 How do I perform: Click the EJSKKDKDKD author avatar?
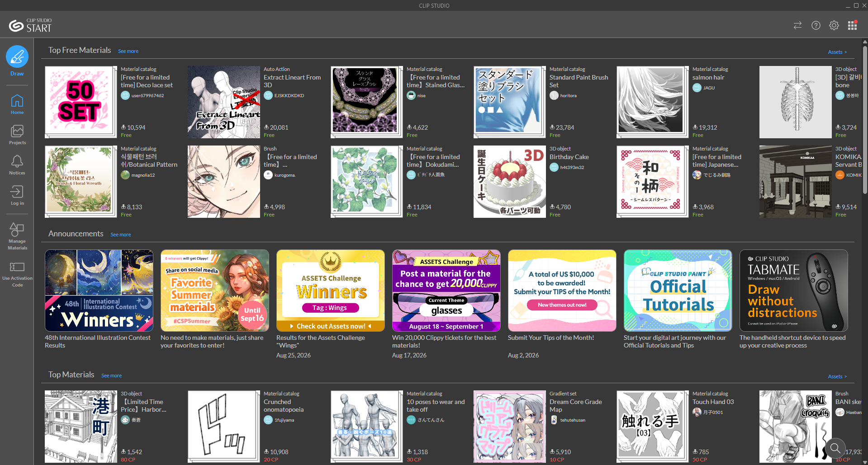tap(268, 95)
